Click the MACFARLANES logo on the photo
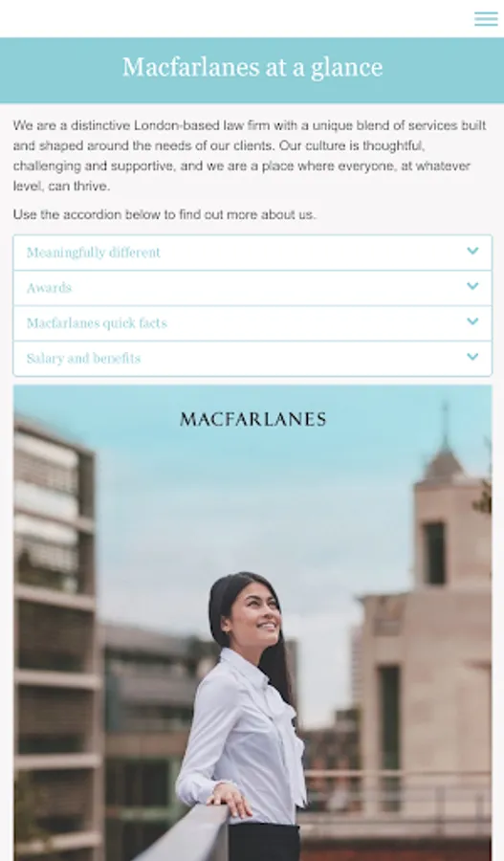Image resolution: width=504 pixels, height=861 pixels. click(x=252, y=420)
